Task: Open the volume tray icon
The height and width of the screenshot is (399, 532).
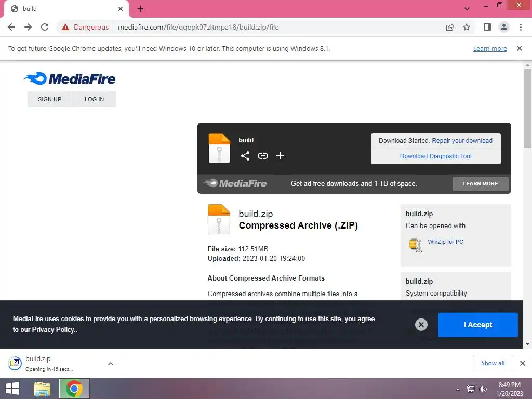Action: (x=483, y=389)
